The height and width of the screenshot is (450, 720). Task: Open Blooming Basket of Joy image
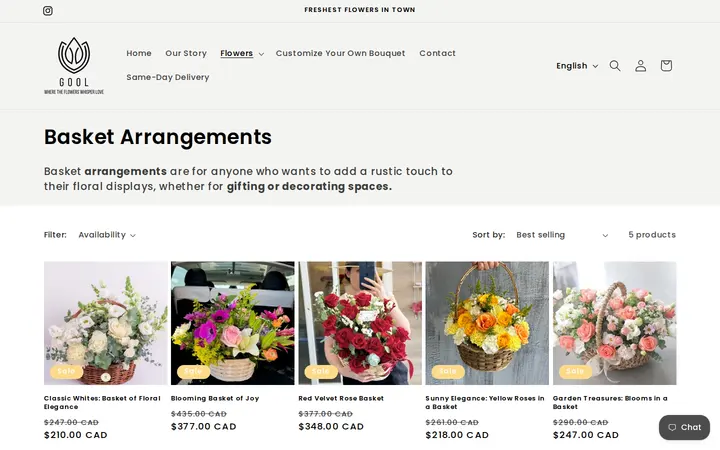(x=233, y=323)
